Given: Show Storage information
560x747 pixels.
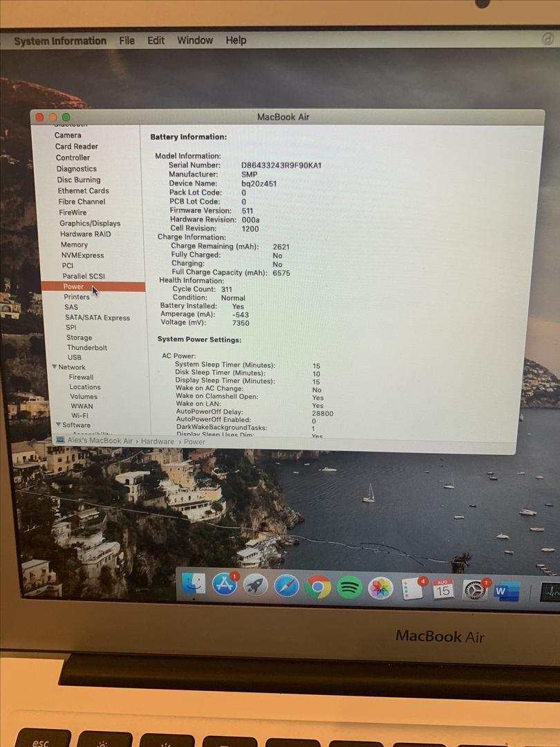Looking at the screenshot, I should (x=79, y=338).
